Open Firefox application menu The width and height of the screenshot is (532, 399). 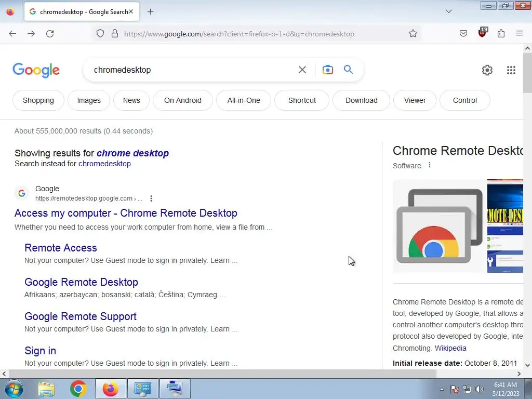(x=520, y=33)
